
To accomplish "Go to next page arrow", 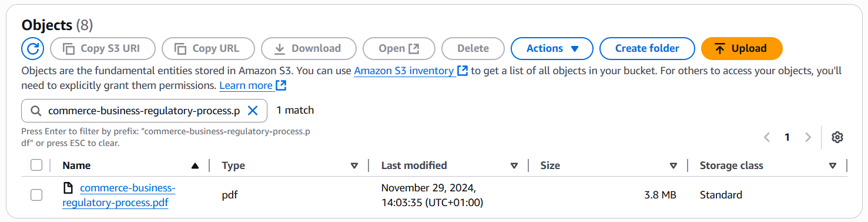I will (x=808, y=137).
